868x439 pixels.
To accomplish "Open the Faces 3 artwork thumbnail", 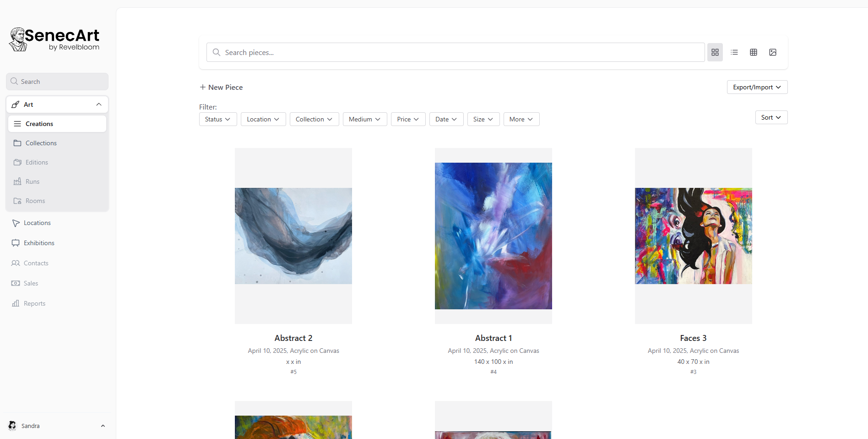I will [693, 236].
